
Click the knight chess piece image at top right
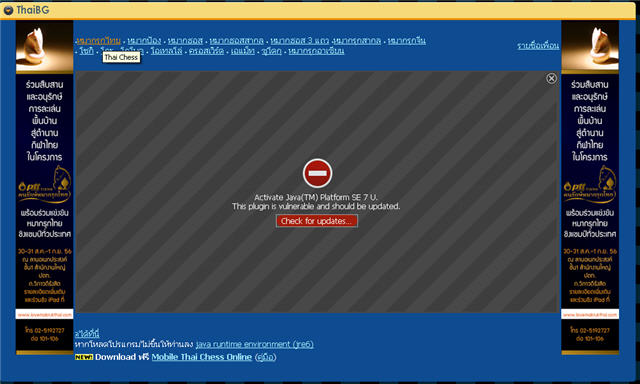(590, 47)
